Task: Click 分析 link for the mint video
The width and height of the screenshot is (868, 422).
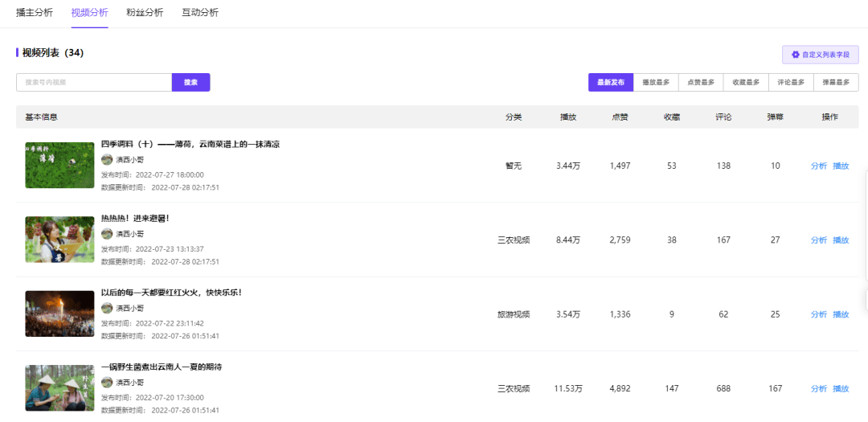Action: click(819, 166)
